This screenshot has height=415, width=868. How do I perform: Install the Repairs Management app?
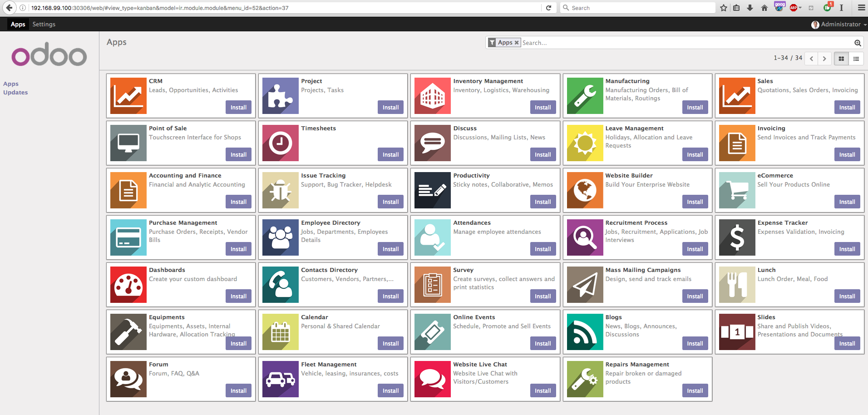695,391
